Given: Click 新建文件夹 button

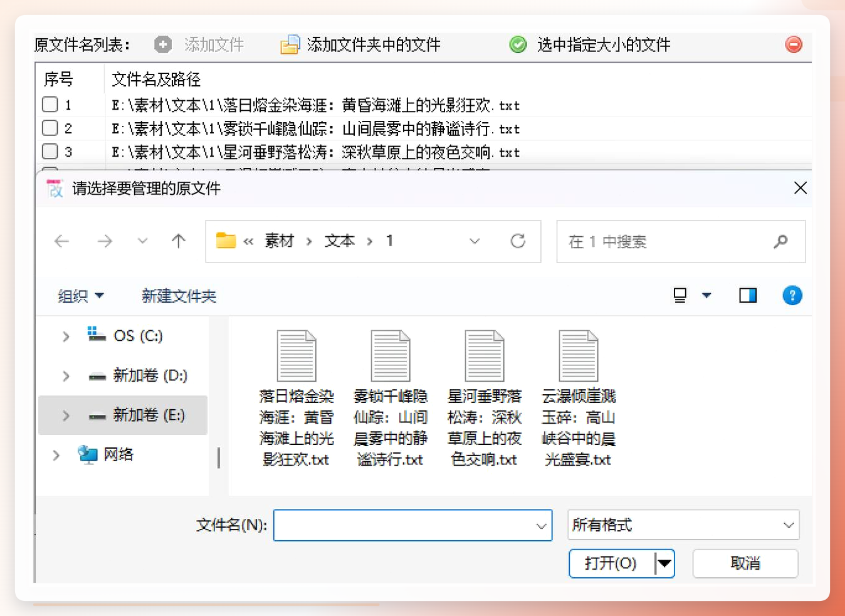Looking at the screenshot, I should click(x=179, y=296).
